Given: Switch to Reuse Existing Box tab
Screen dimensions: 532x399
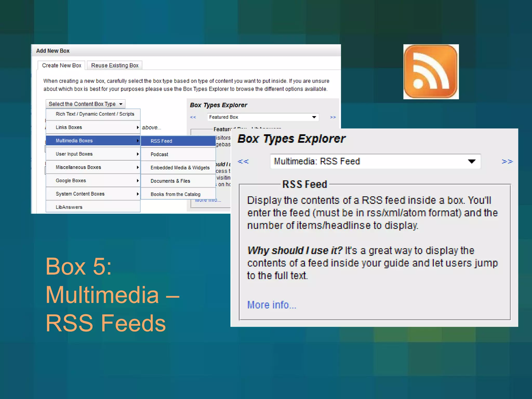Looking at the screenshot, I should [x=115, y=65].
